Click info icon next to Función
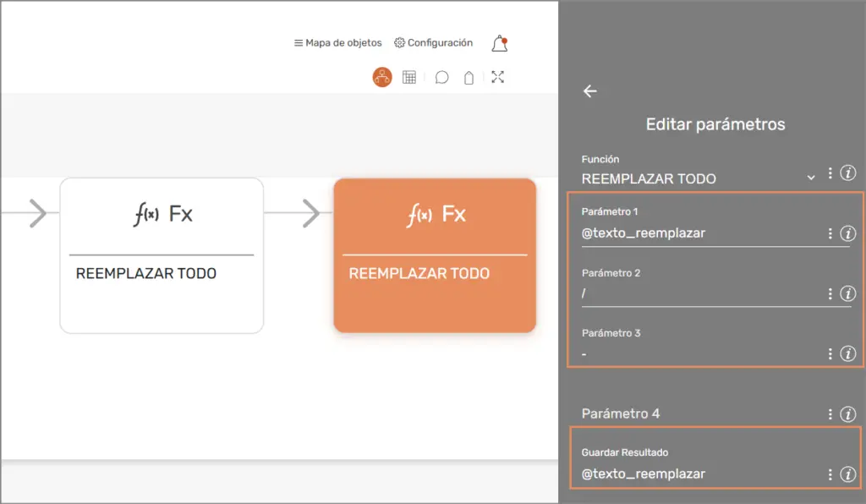 click(x=848, y=173)
